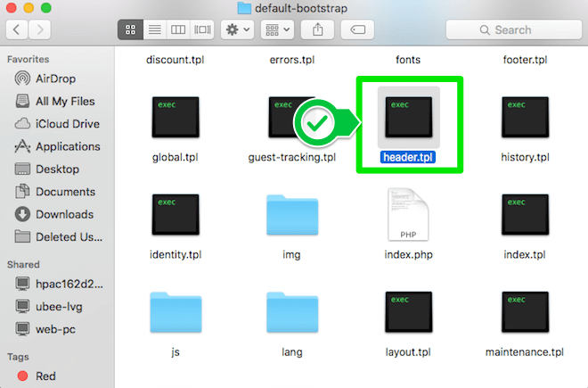Switch to icon view
Screen dimensions: 588x388
(130, 29)
